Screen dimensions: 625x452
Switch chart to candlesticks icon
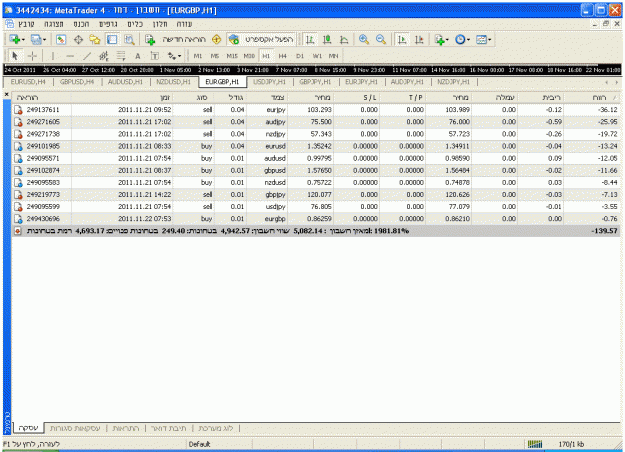327,39
